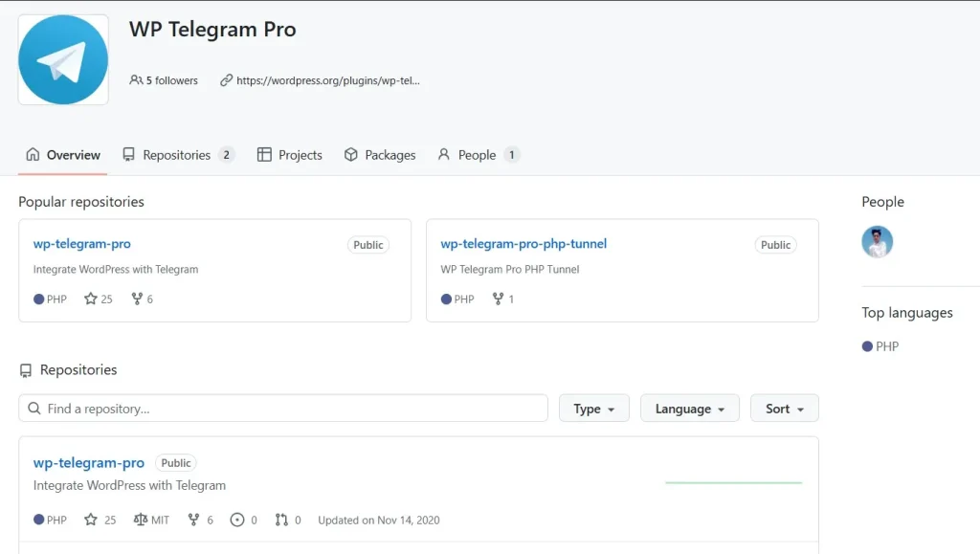980x554 pixels.
Task: Click the PHP language dot on the wp-telegram-pro card
Action: click(38, 299)
